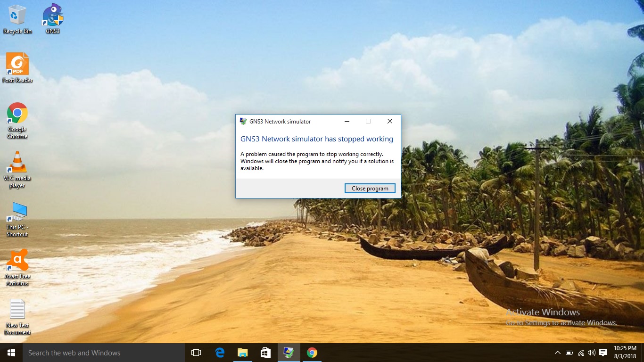Switch to the GNS3 taskbar item

point(289,353)
